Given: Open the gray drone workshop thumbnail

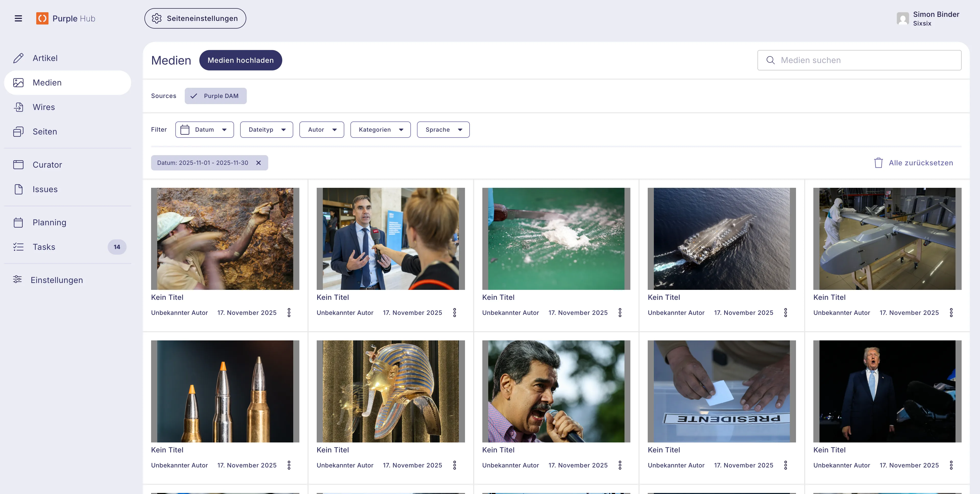Looking at the screenshot, I should click(x=887, y=239).
